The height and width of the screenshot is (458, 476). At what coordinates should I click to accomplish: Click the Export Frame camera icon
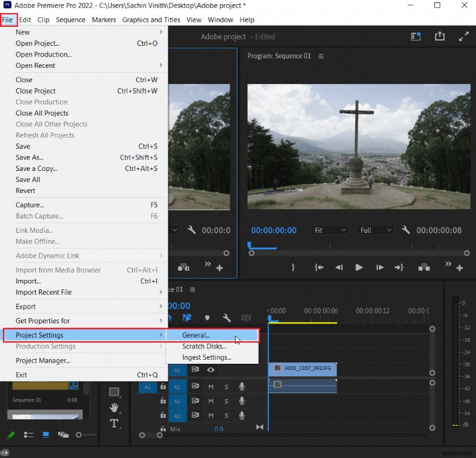(x=424, y=267)
